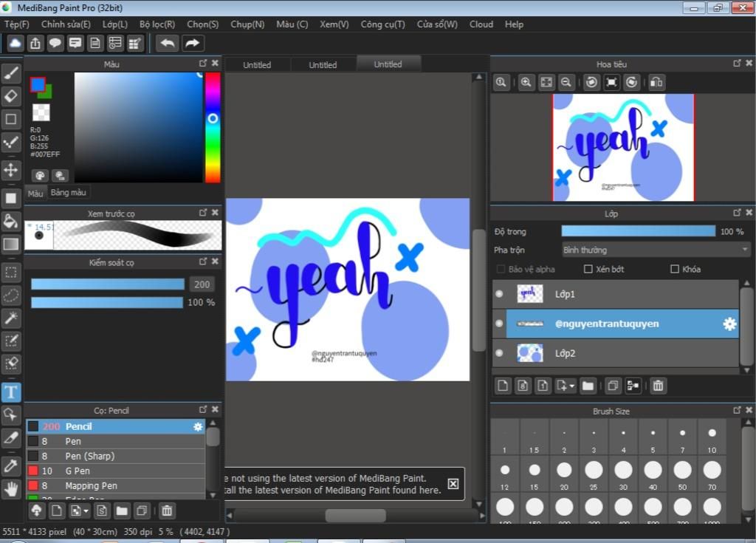Image resolution: width=756 pixels, height=543 pixels.
Task: Select the Hand tool
Action: tap(11, 489)
